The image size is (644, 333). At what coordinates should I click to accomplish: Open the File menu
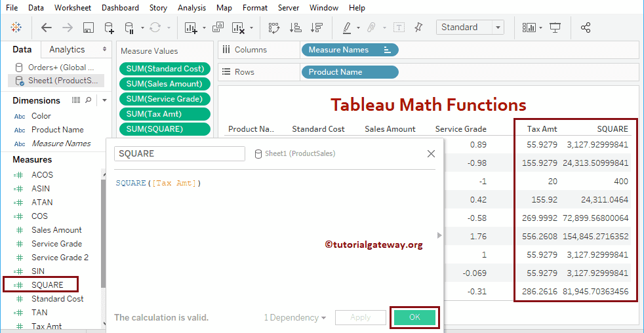pyautogui.click(x=12, y=8)
